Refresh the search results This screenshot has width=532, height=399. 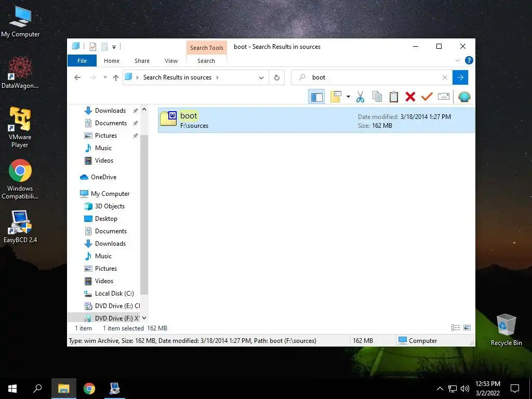[x=277, y=78]
